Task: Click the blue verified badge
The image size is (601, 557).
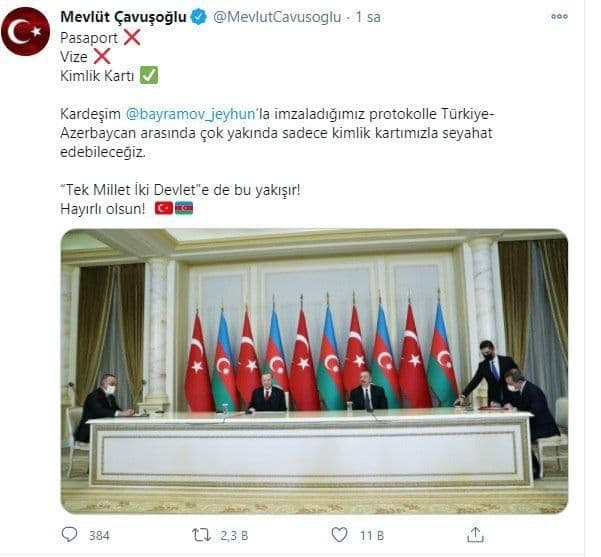Action: coord(199,17)
